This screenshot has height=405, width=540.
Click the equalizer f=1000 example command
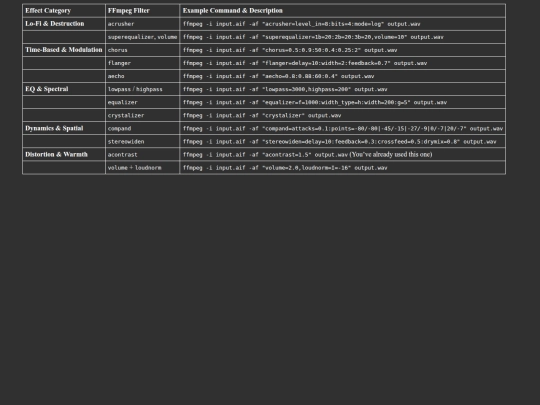tap(315, 103)
